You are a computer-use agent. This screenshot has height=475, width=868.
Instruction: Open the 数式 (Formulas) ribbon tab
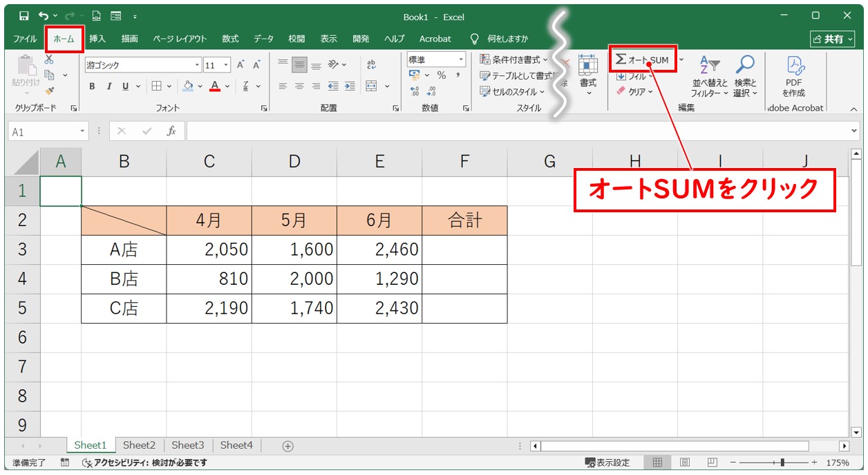click(x=230, y=39)
